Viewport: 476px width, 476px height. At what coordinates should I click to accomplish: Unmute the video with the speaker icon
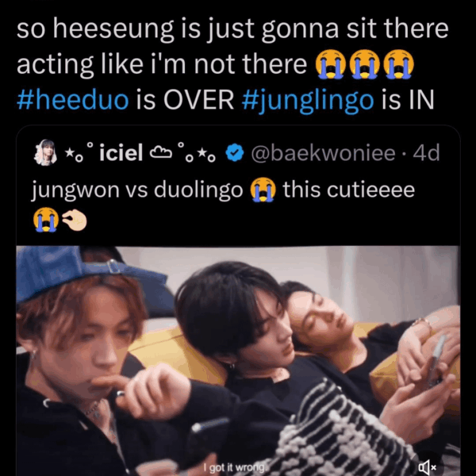point(427,467)
